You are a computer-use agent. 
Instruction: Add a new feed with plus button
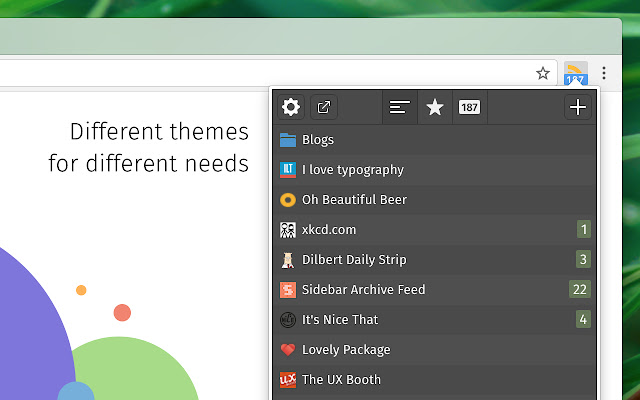577,107
